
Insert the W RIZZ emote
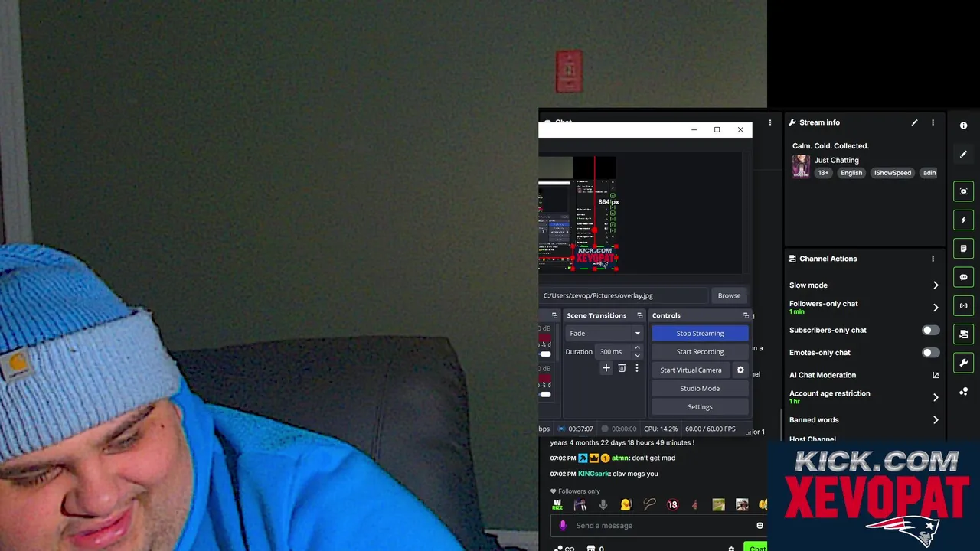click(557, 505)
